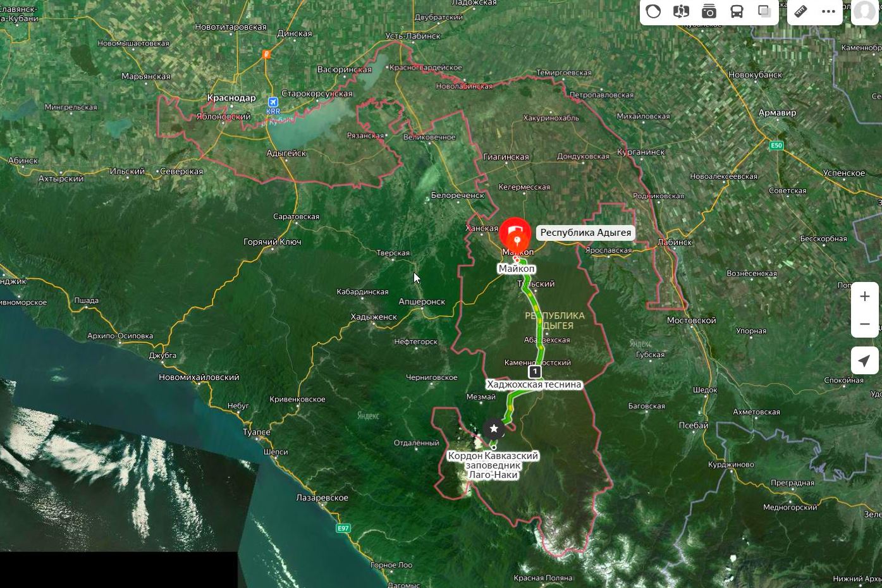882x588 pixels.
Task: Click the Архипо-Осиповка label
Action: (x=120, y=336)
